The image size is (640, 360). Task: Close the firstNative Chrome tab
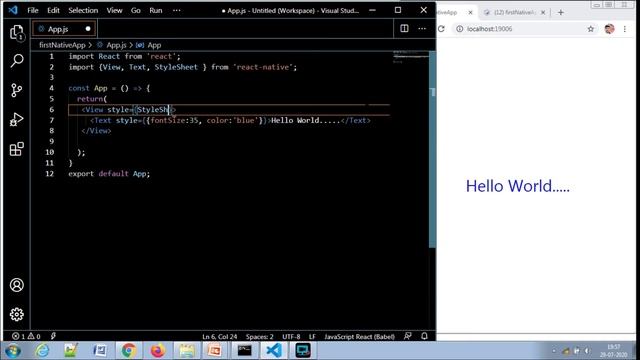point(543,13)
